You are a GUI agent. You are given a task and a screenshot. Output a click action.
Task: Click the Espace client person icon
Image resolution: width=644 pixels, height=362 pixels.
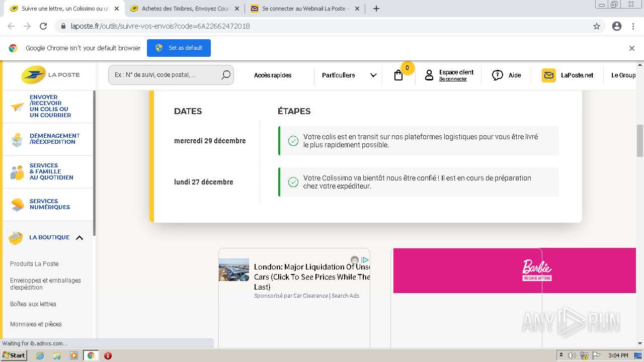[429, 75]
